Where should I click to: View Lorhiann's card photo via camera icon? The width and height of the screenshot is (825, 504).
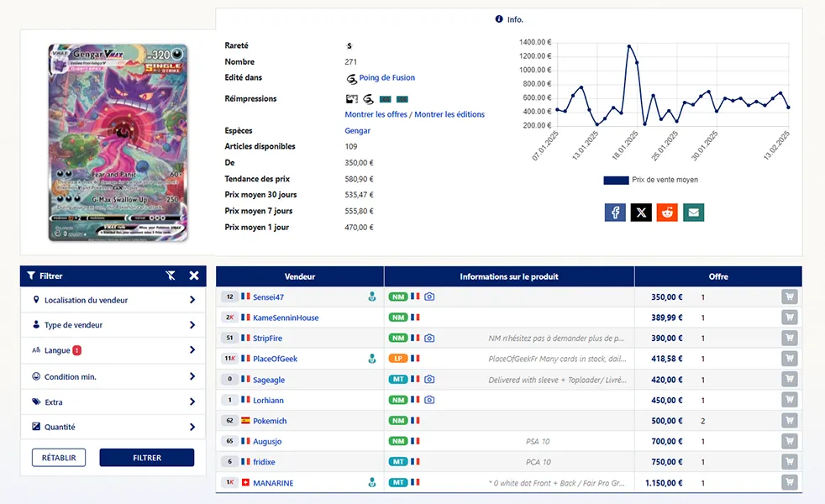pos(429,400)
